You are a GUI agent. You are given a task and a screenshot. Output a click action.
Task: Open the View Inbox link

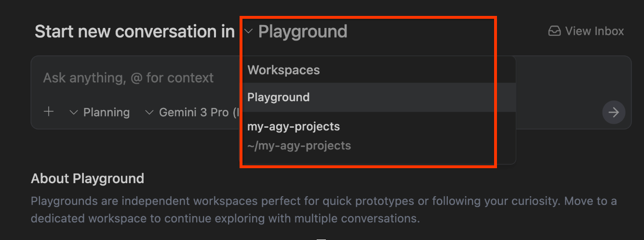[586, 31]
